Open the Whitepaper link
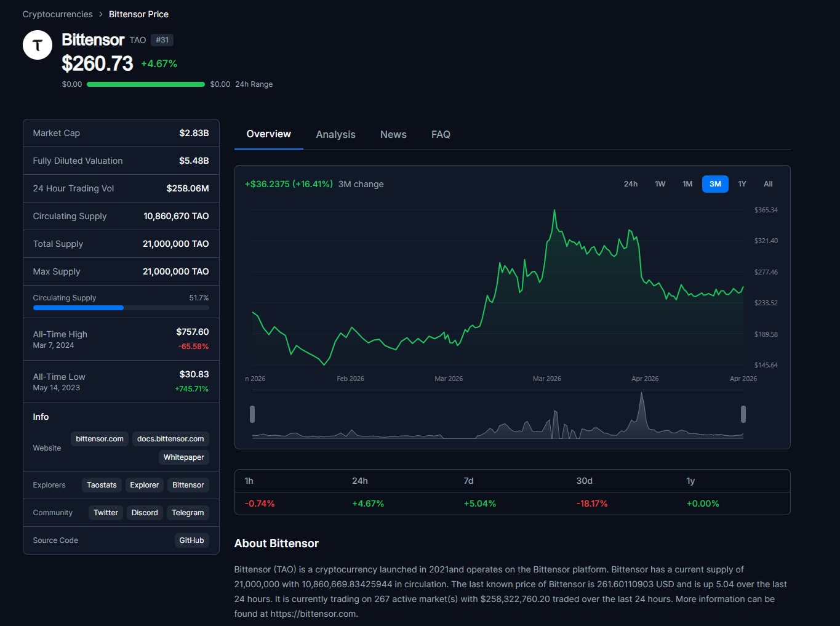Image resolution: width=840 pixels, height=626 pixels. [x=183, y=457]
